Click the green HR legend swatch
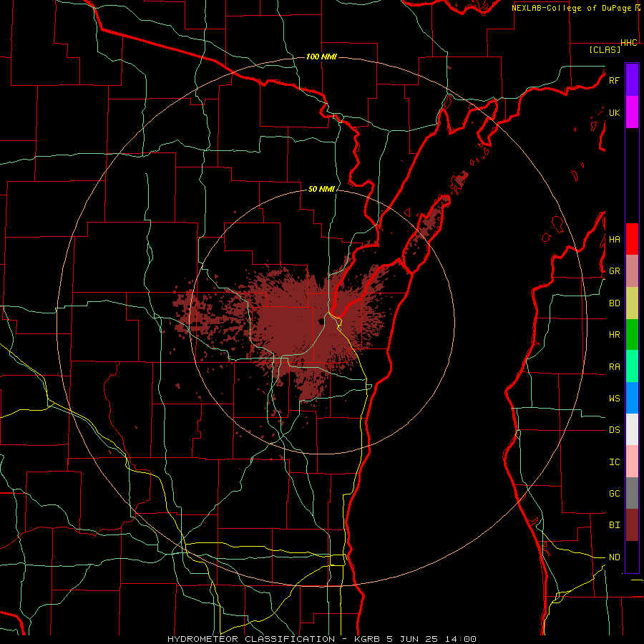 point(632,335)
